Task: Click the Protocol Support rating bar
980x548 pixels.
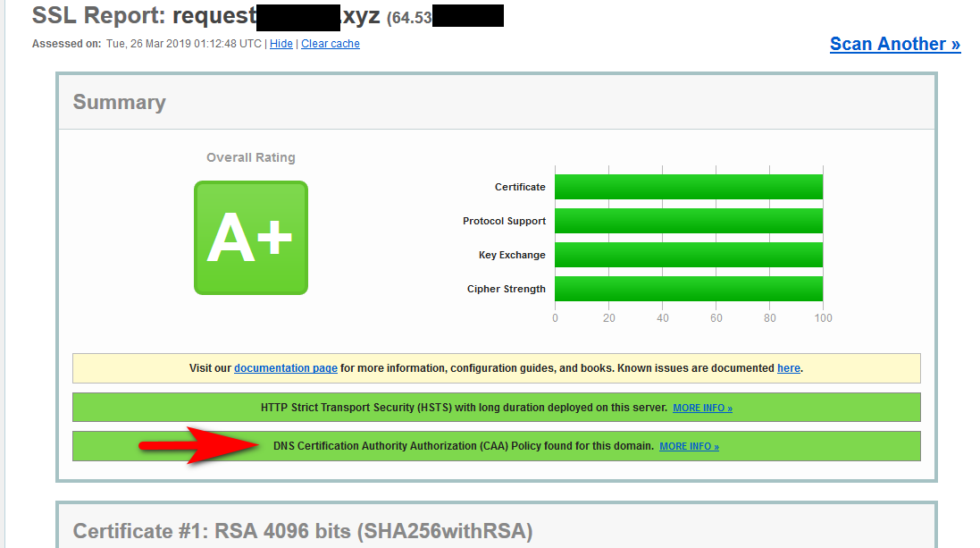Action: (x=688, y=221)
